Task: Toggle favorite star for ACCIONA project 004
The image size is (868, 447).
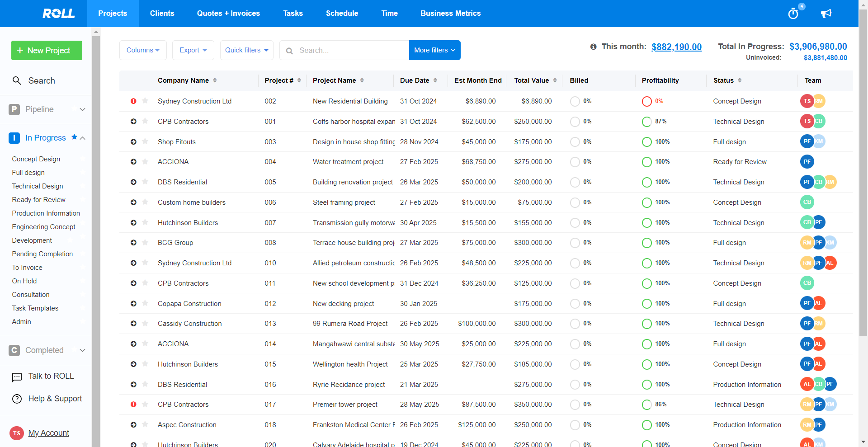Action: 145,161
